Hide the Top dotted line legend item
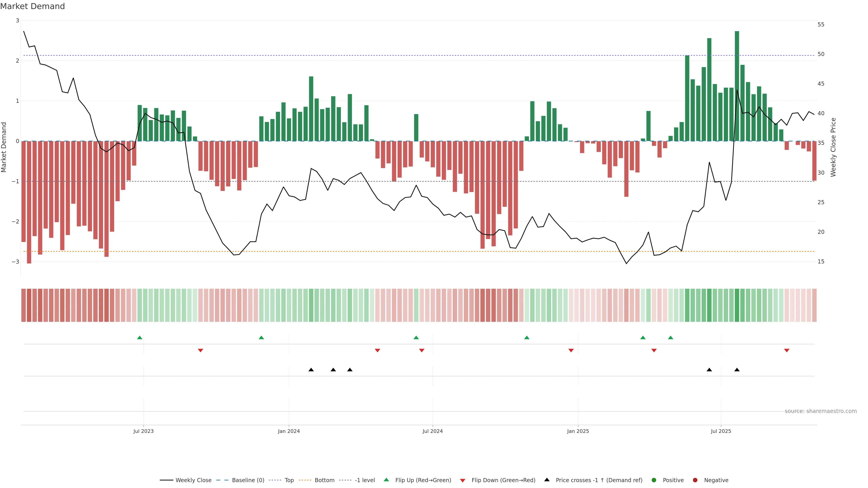The image size is (868, 488). pos(289,480)
